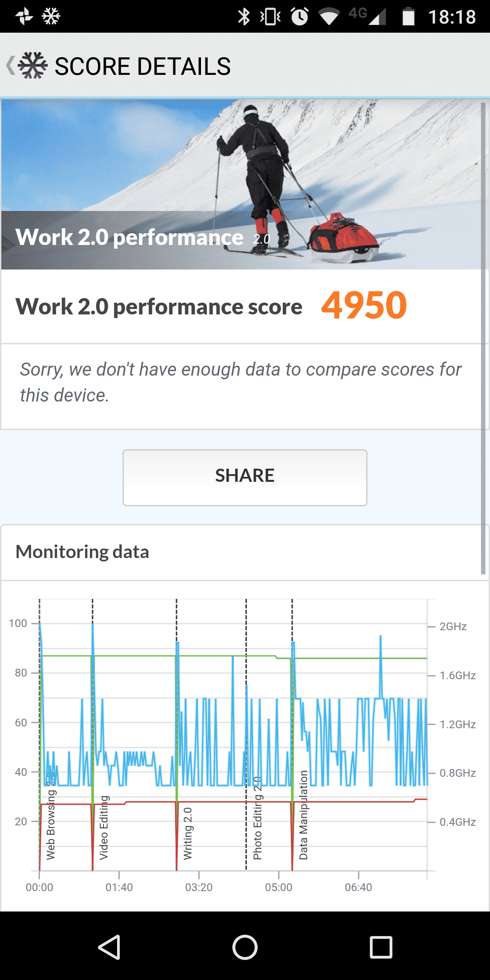Open recent apps with square button
490x980 pixels.
point(381,947)
